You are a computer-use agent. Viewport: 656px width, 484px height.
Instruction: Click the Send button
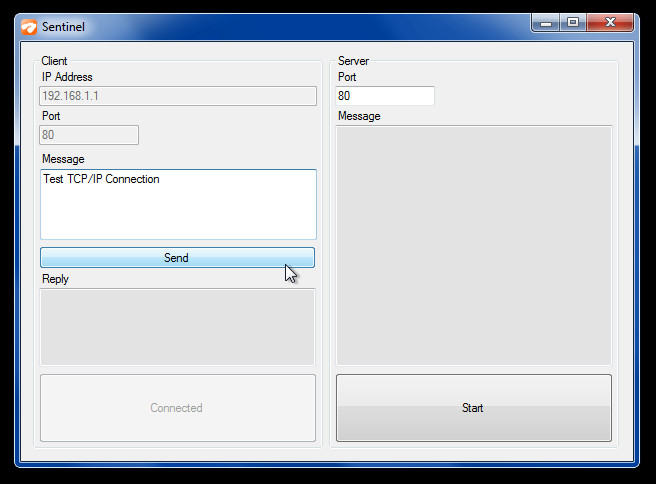click(x=177, y=258)
